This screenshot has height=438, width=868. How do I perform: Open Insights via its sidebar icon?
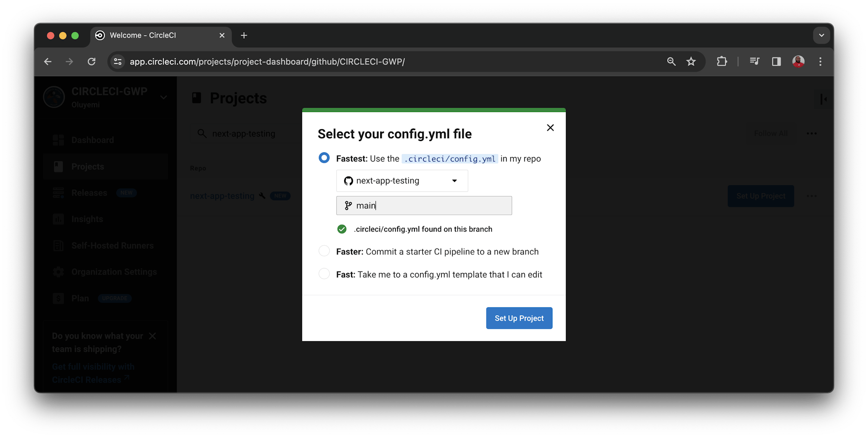tap(59, 219)
